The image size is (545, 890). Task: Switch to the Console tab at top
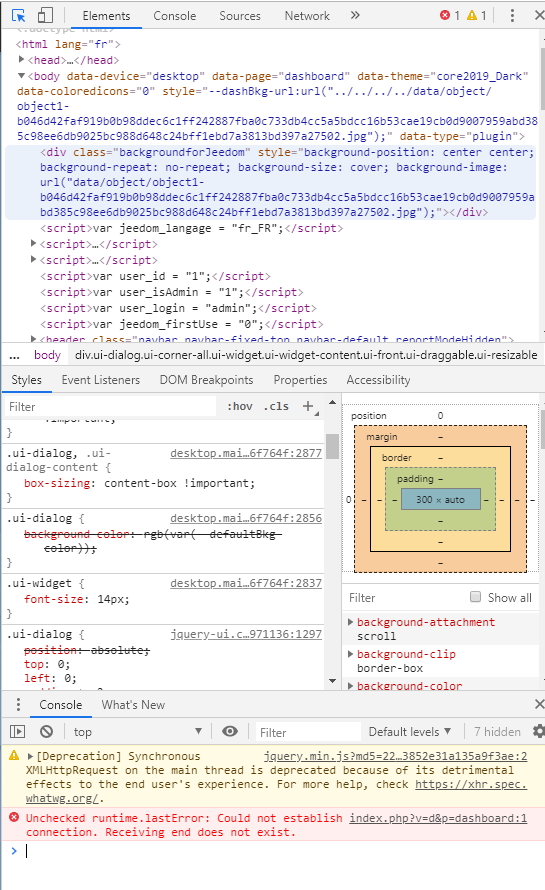coord(174,16)
